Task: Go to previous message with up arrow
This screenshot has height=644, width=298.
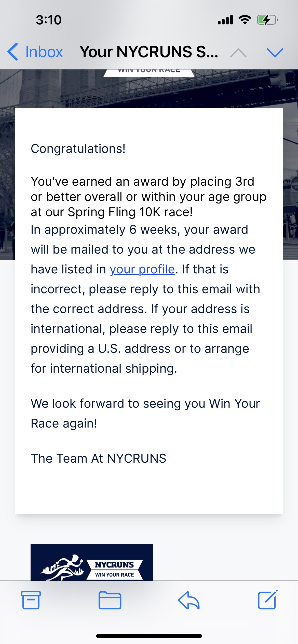Action: click(238, 53)
